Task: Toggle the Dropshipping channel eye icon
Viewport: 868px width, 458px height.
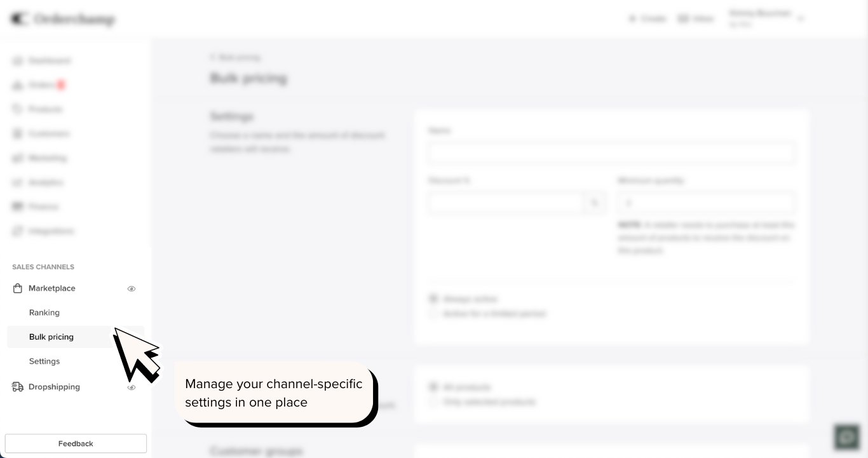Action: pos(132,387)
